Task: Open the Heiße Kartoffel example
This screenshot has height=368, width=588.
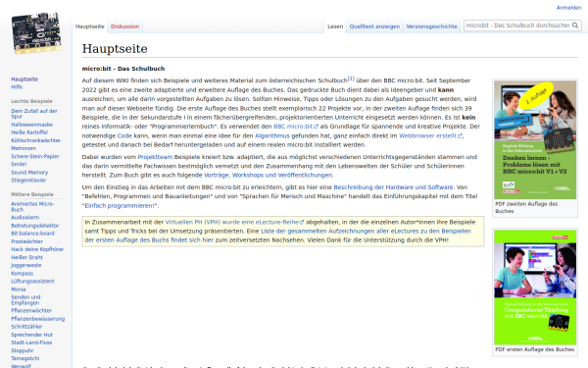Action: tap(29, 132)
